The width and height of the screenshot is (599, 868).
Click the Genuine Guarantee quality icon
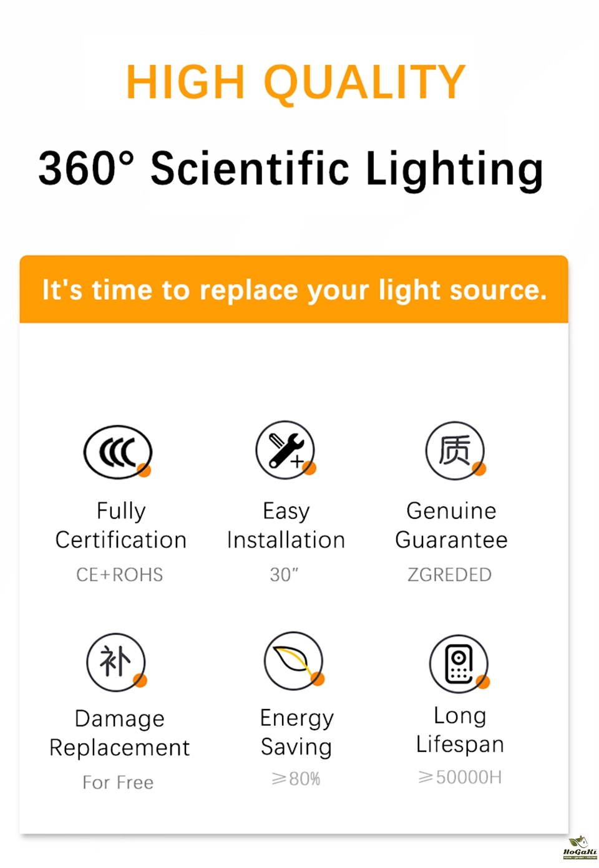[x=455, y=450]
